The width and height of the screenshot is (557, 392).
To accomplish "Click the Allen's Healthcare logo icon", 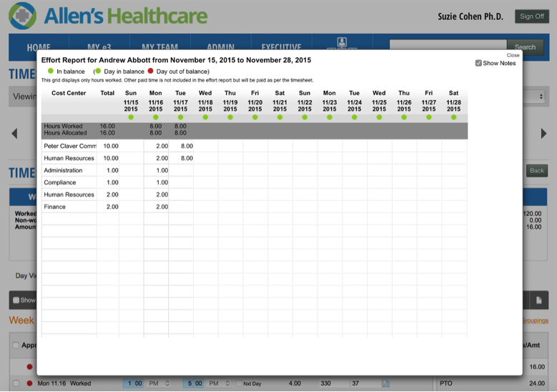I will pos(22,16).
